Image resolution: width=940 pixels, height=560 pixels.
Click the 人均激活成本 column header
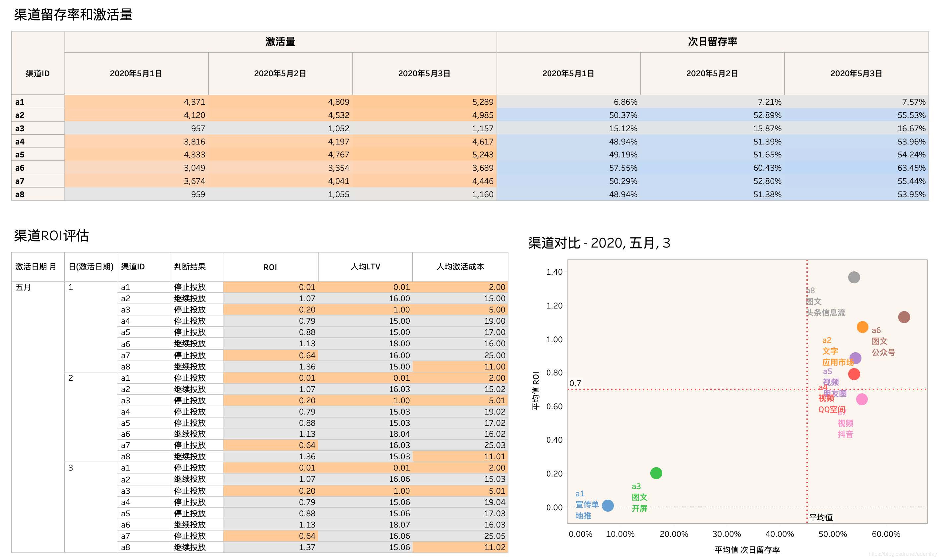pos(460,267)
